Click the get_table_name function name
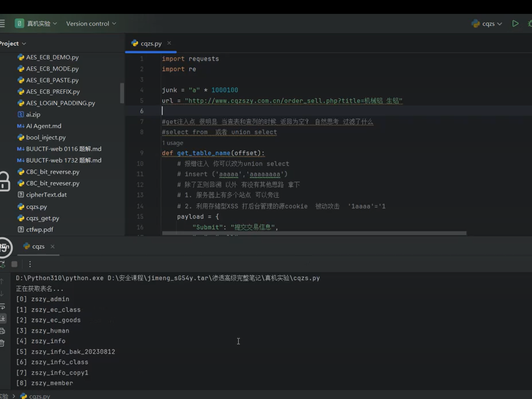This screenshot has width=532, height=399. coord(204,153)
